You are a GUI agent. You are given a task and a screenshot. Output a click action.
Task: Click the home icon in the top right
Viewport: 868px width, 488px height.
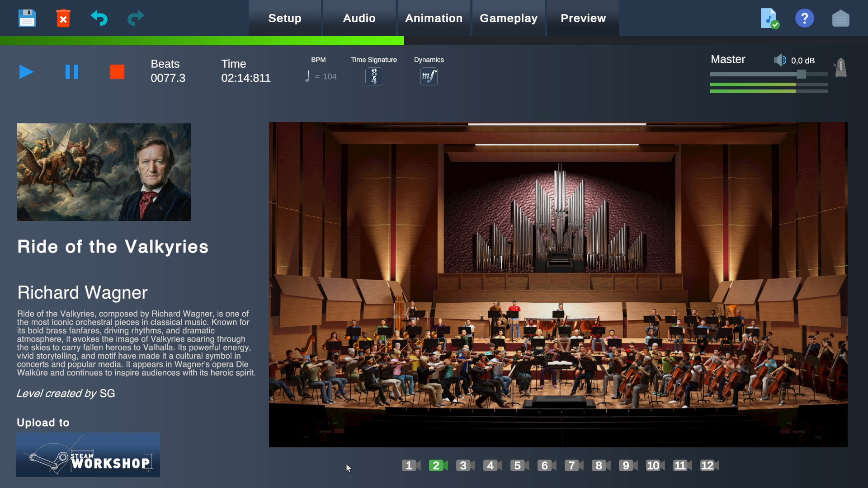tap(841, 18)
